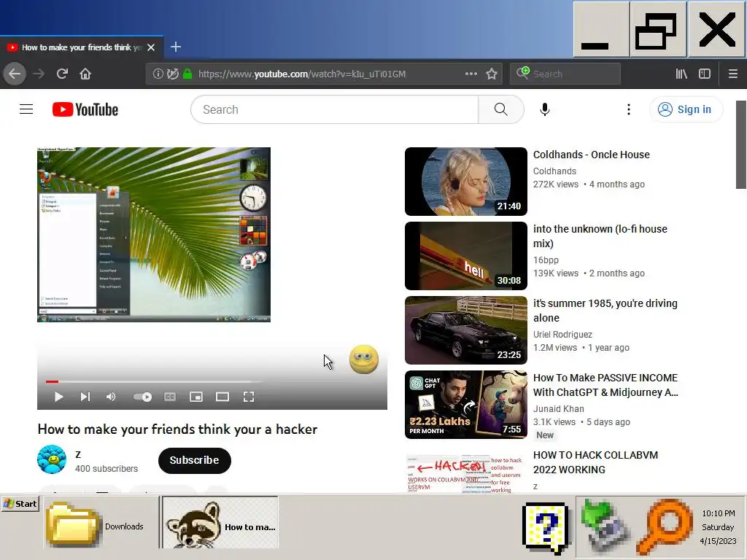Click the Sign in button
Viewport: 747px width, 560px height.
[686, 109]
